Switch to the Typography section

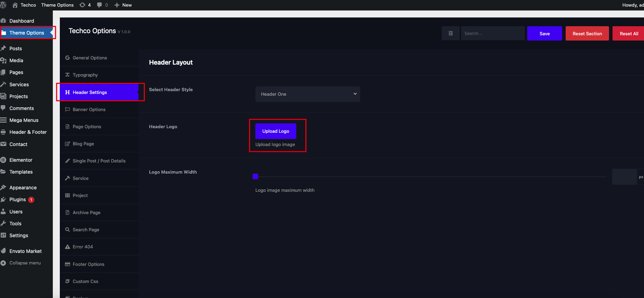[85, 75]
